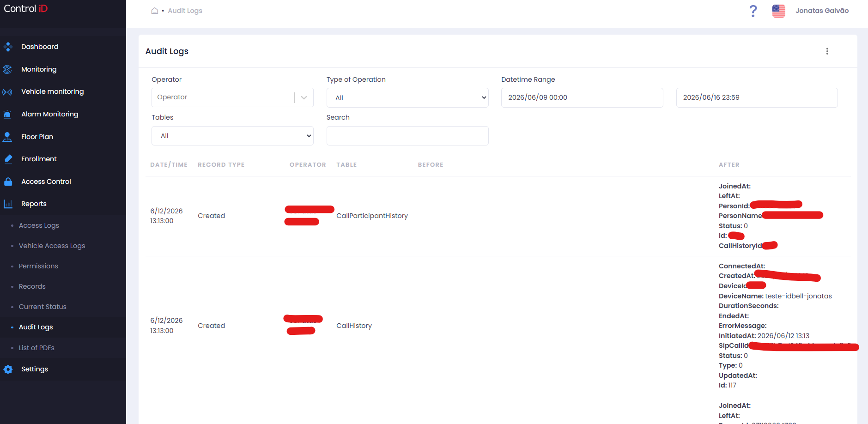The width and height of the screenshot is (868, 424).
Task: Click the Control iD logo
Action: tap(26, 9)
